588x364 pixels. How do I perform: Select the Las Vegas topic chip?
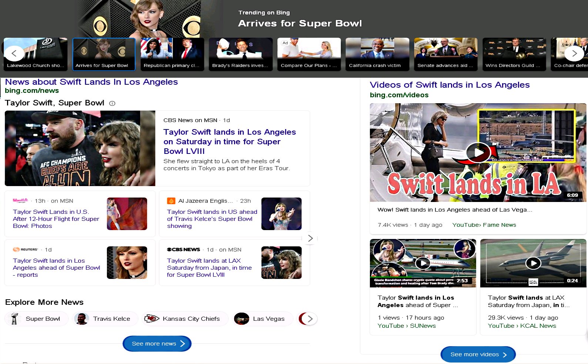263,318
